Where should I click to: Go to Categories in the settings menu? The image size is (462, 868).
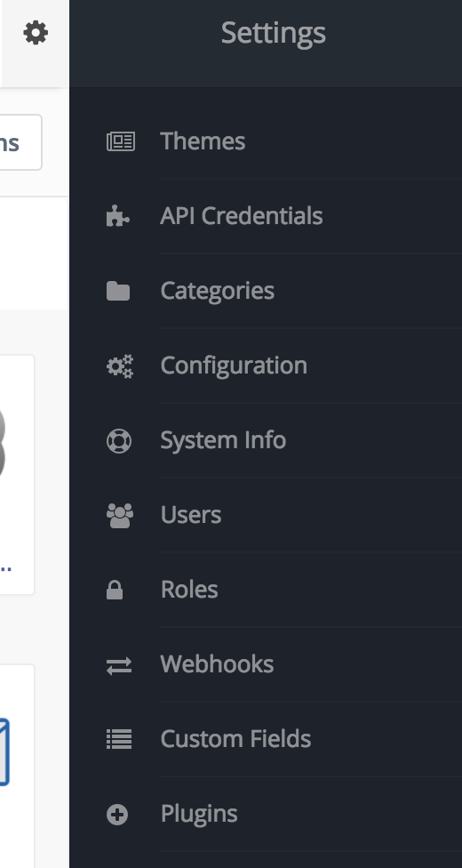click(266, 291)
